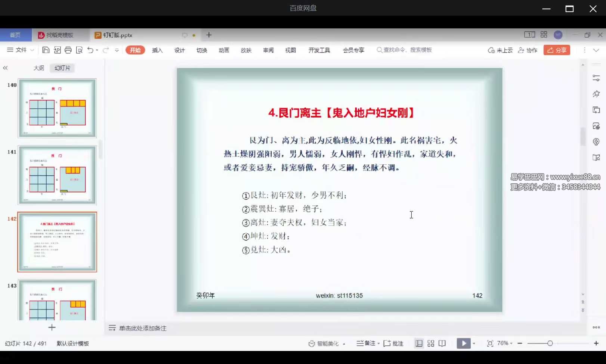Click 协作 collaboration button in title bar
The image size is (606, 364).
(528, 50)
